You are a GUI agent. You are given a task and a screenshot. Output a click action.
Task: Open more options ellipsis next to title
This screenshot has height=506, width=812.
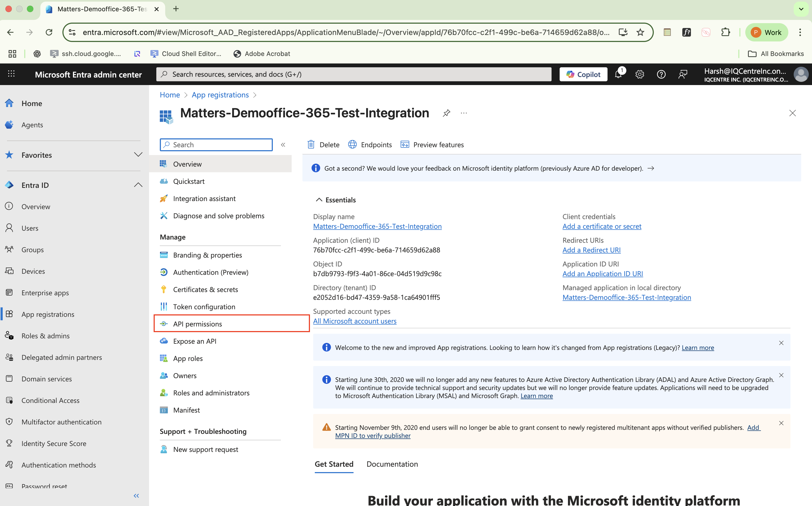(x=464, y=113)
